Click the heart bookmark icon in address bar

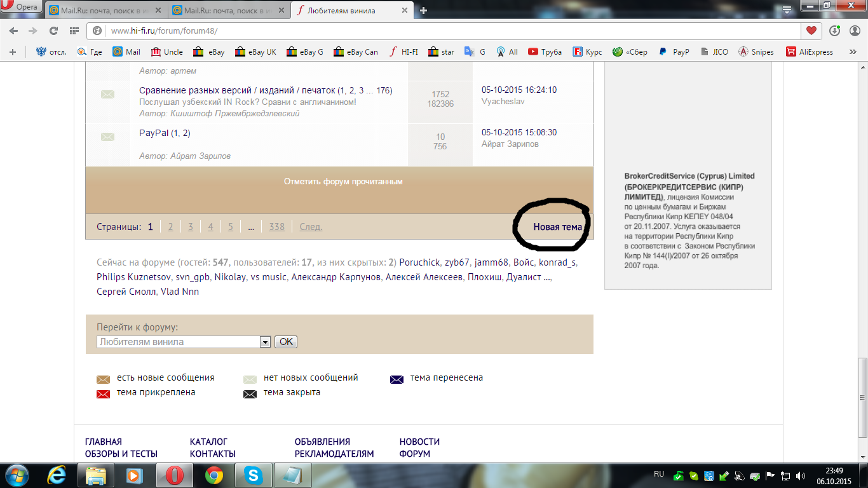pyautogui.click(x=811, y=30)
